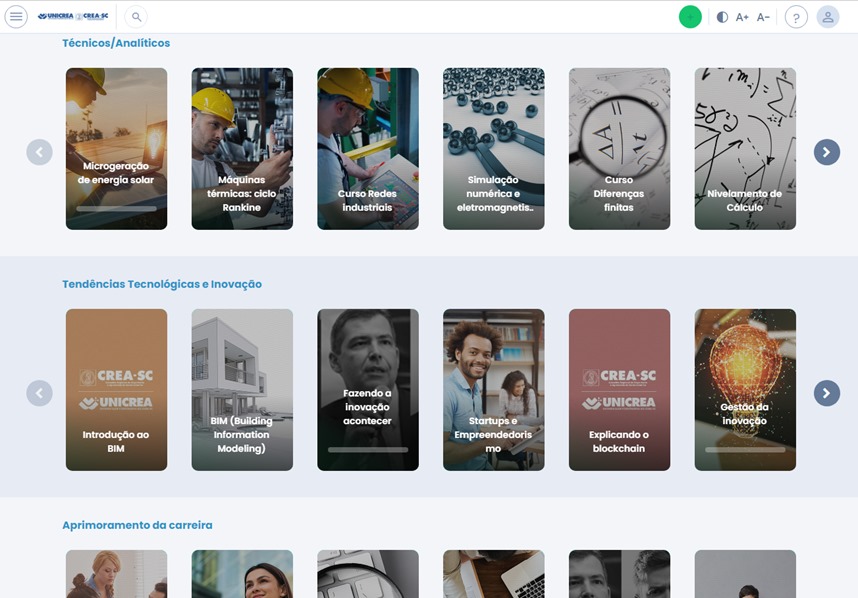Open the Introdução ao BIM course
The width and height of the screenshot is (858, 598).
pyautogui.click(x=117, y=390)
